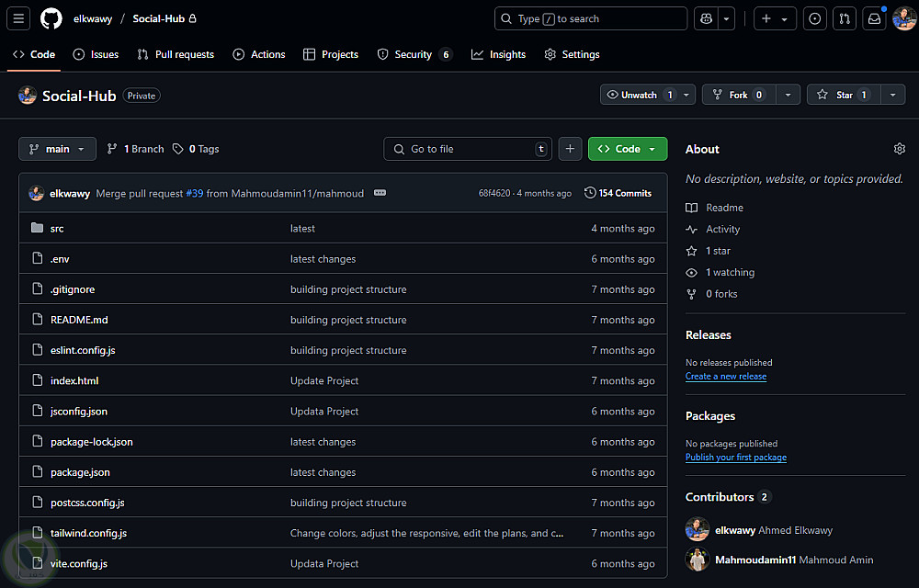Click the elkwawy avatar in the commit row

(x=37, y=193)
